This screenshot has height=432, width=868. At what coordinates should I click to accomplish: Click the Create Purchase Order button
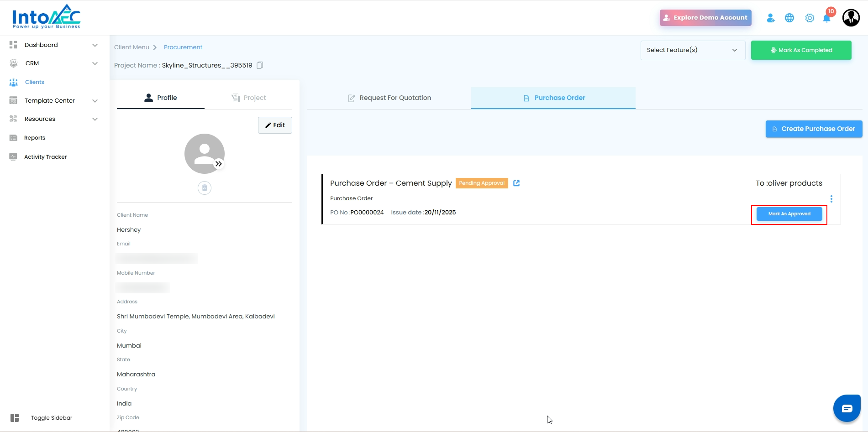pos(814,129)
